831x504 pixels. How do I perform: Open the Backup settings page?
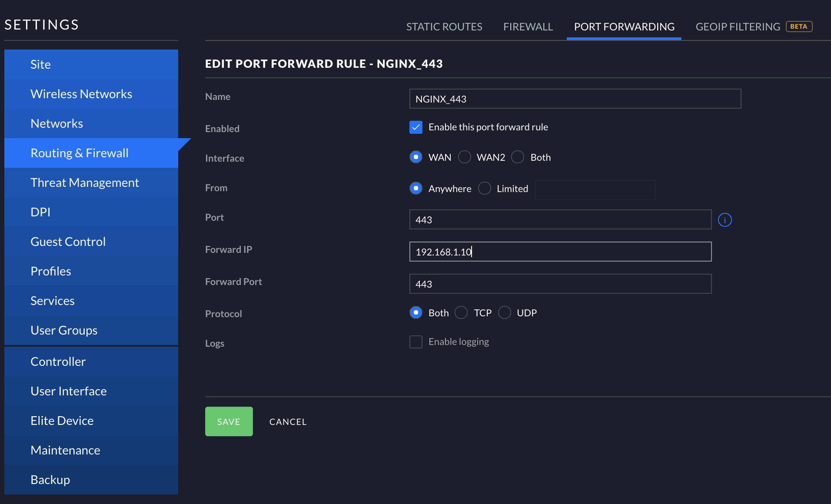coord(50,480)
